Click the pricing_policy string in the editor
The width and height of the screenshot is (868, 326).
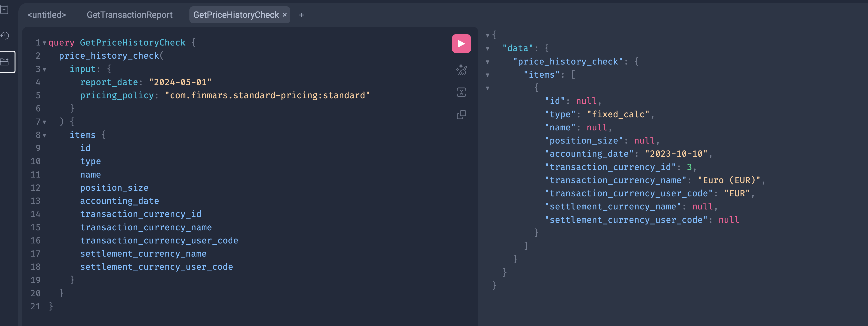click(x=267, y=95)
